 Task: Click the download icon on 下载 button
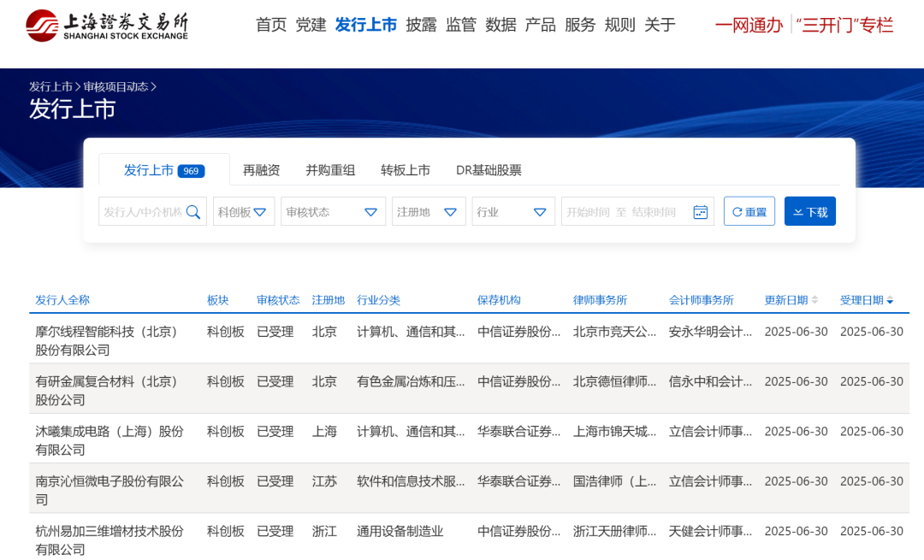tap(797, 211)
